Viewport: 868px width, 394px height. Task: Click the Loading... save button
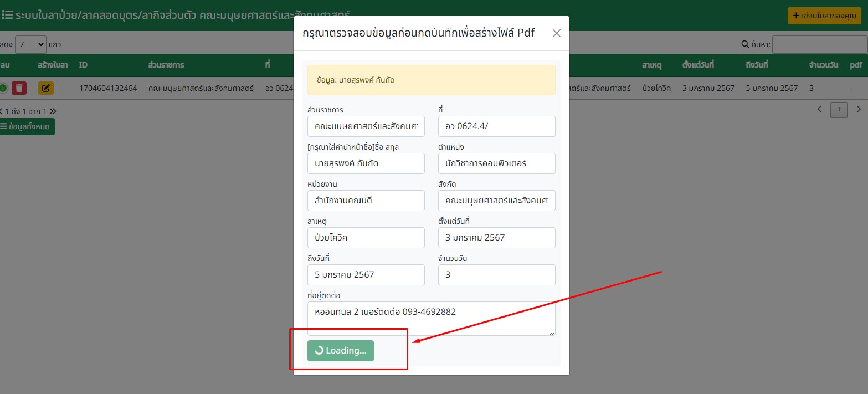point(341,351)
